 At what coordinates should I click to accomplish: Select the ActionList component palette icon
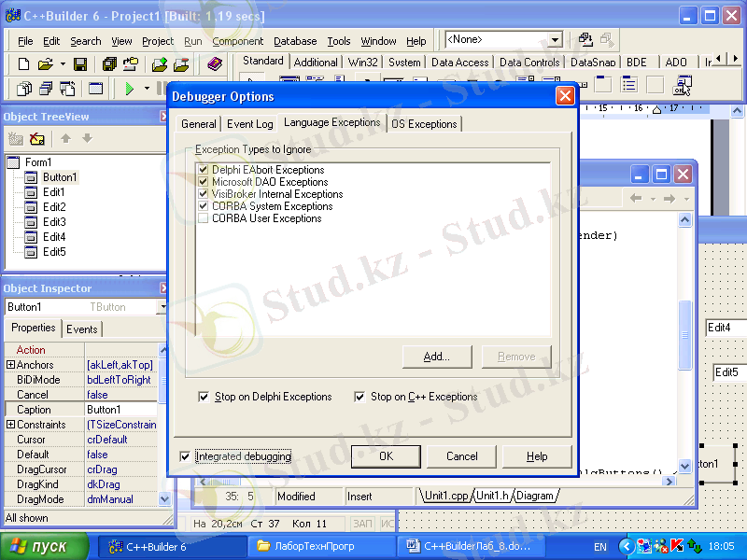pos(682,85)
